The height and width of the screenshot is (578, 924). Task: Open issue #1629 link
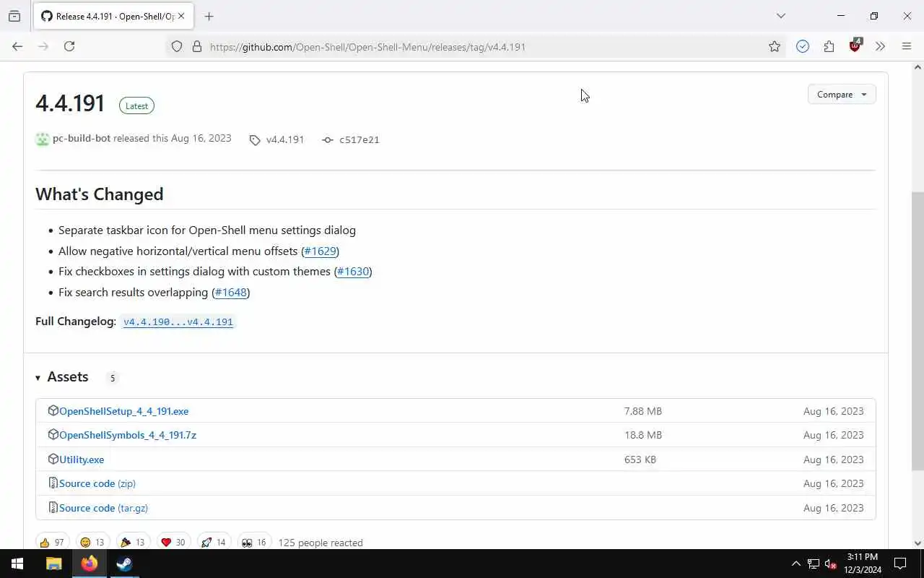point(320,251)
